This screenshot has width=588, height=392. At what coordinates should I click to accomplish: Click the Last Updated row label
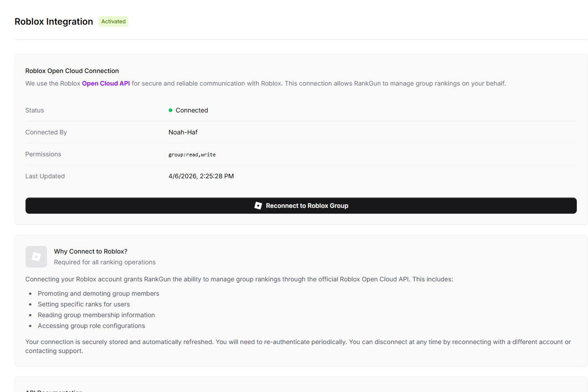click(45, 176)
